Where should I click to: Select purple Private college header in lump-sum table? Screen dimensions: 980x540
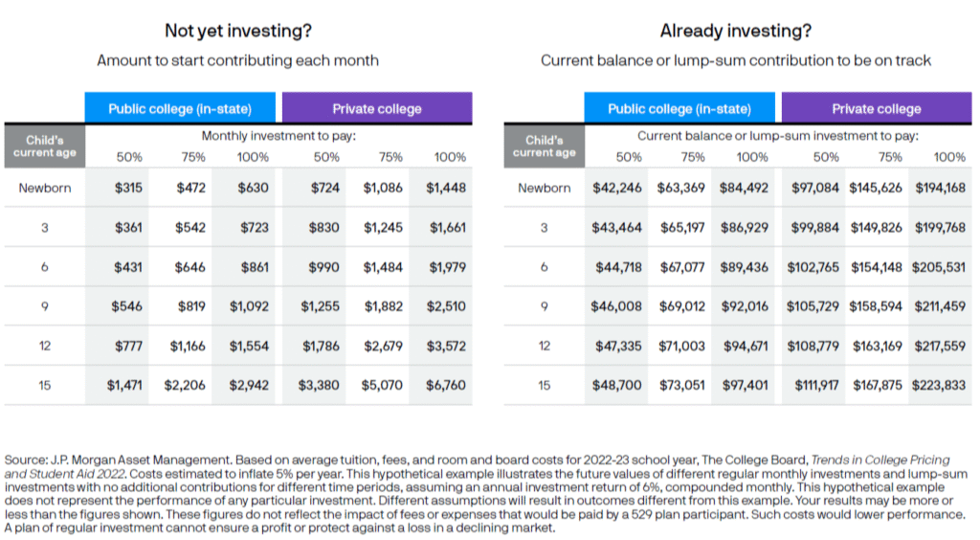coord(876,108)
